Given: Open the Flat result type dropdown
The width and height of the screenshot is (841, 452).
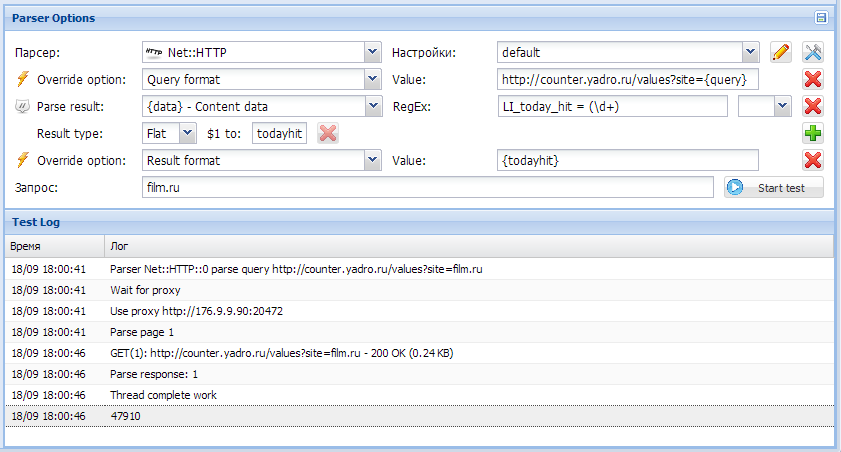Looking at the screenshot, I should tap(187, 133).
